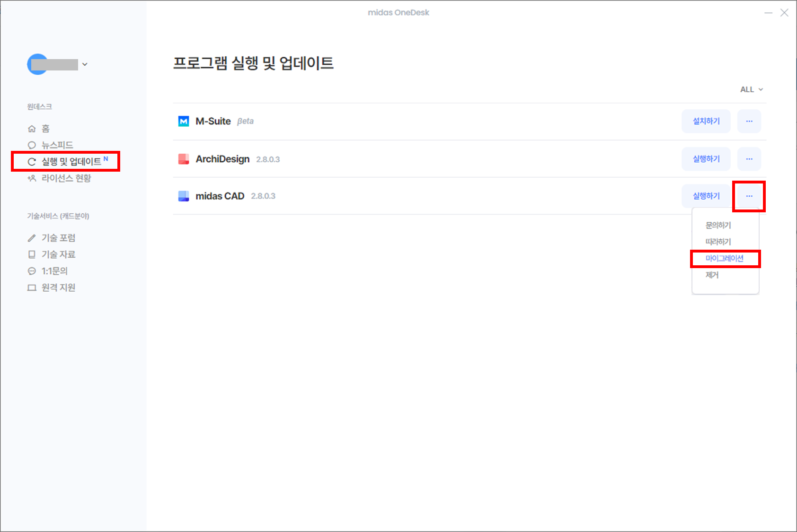Minimize the midas OneDesk window

click(x=768, y=13)
